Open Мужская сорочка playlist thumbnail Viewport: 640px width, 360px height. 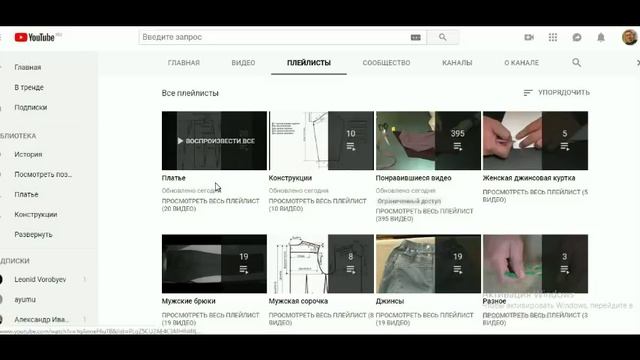[321, 264]
